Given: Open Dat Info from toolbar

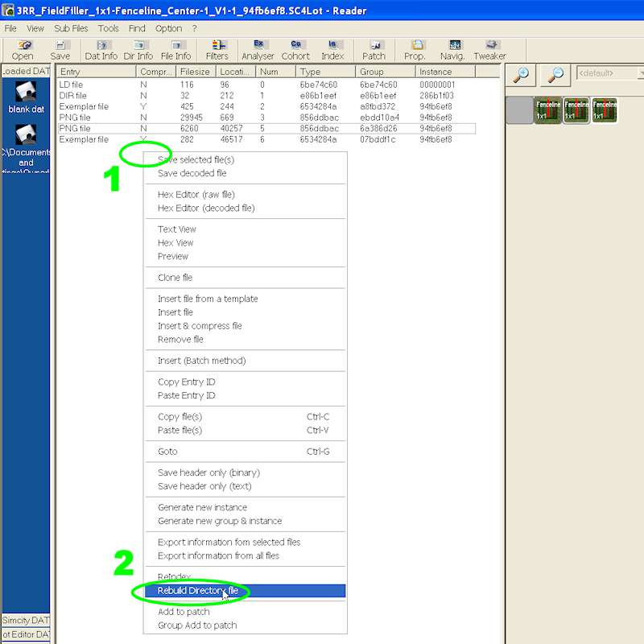Looking at the screenshot, I should tap(101, 51).
